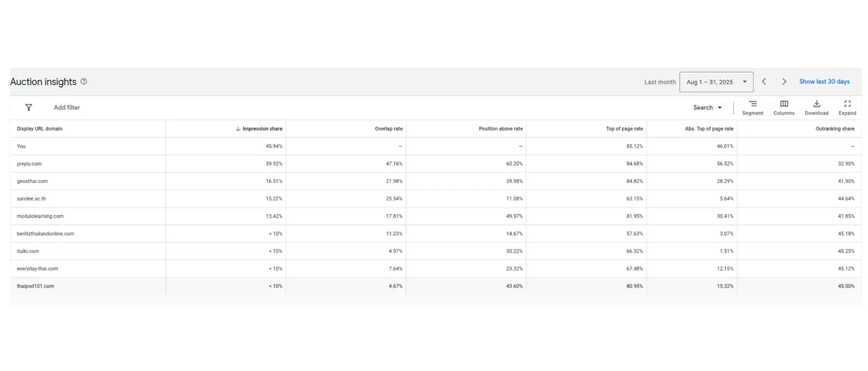868x371 pixels.
Task: Open the Auction insights help icon
Action: click(84, 81)
